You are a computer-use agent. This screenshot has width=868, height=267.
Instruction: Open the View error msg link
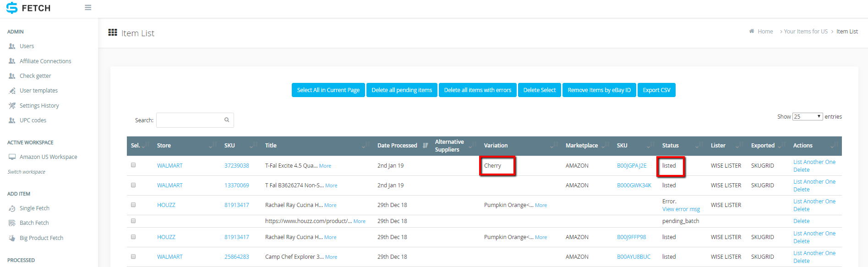click(x=681, y=209)
